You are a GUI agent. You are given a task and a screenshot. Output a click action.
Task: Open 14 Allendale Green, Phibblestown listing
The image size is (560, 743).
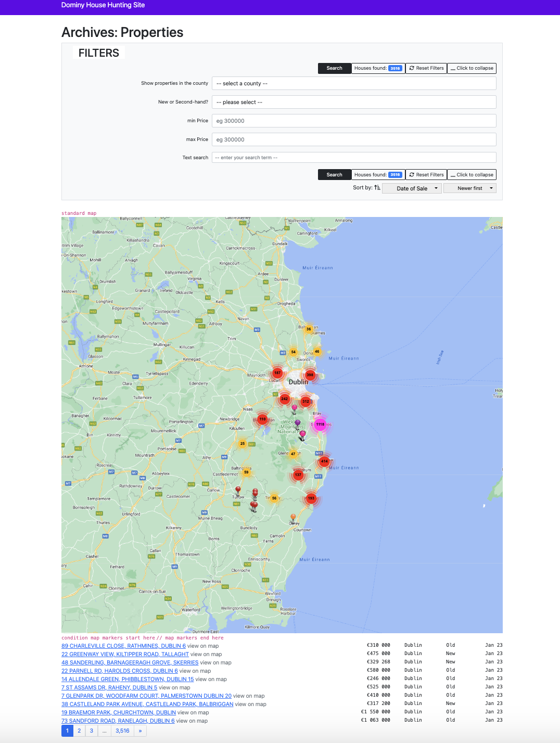pos(128,679)
